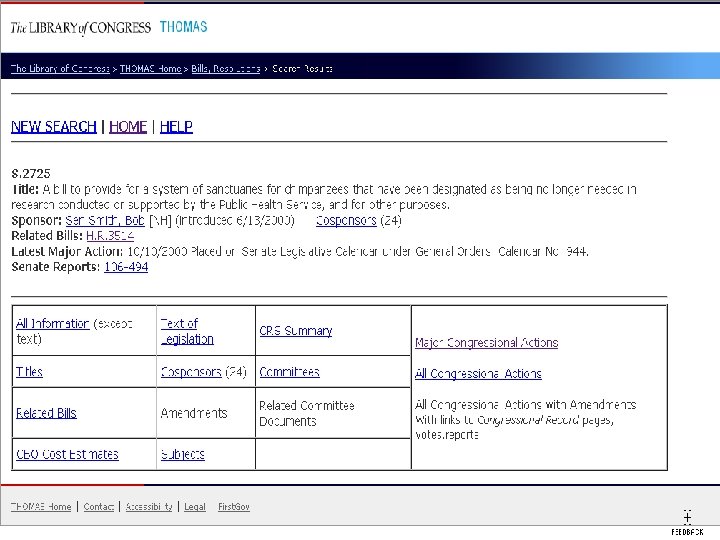Open FirstGov footer link

(x=234, y=507)
